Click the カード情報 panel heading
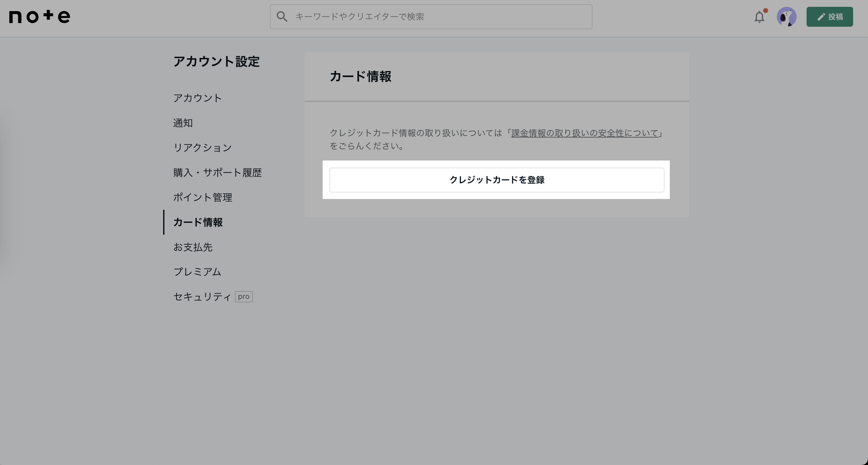Image resolution: width=868 pixels, height=465 pixels. (x=360, y=77)
